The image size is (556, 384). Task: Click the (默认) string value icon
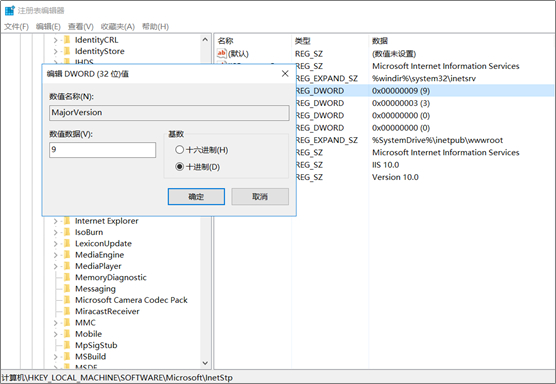pos(222,54)
